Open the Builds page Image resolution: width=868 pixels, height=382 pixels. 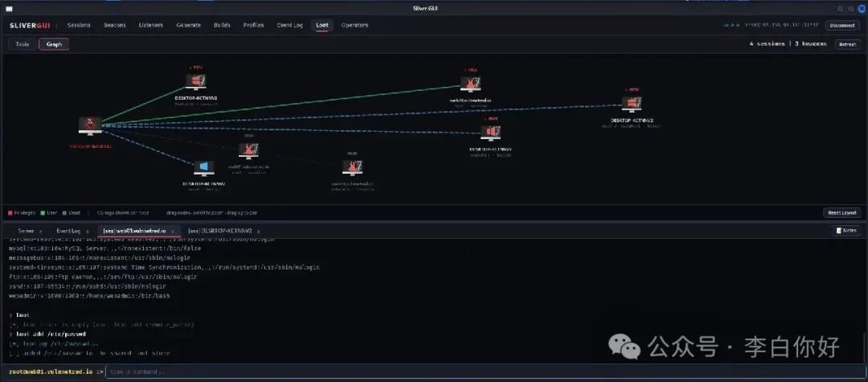(222, 26)
